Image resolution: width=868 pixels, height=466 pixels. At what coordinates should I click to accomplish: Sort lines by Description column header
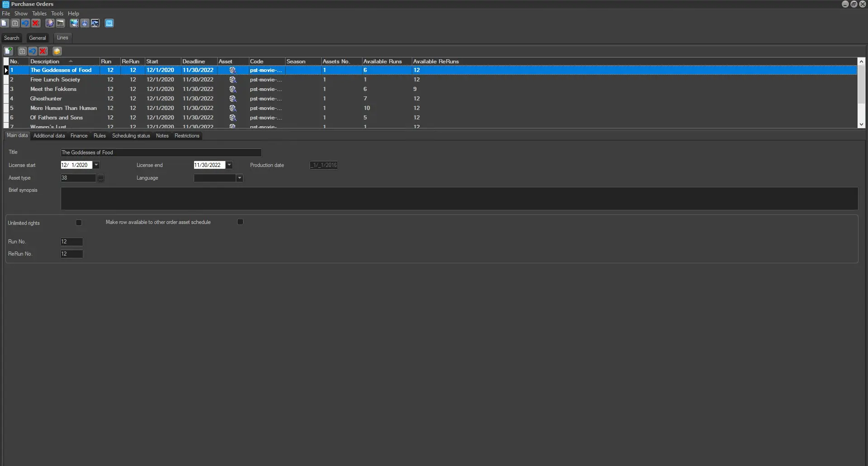[45, 62]
